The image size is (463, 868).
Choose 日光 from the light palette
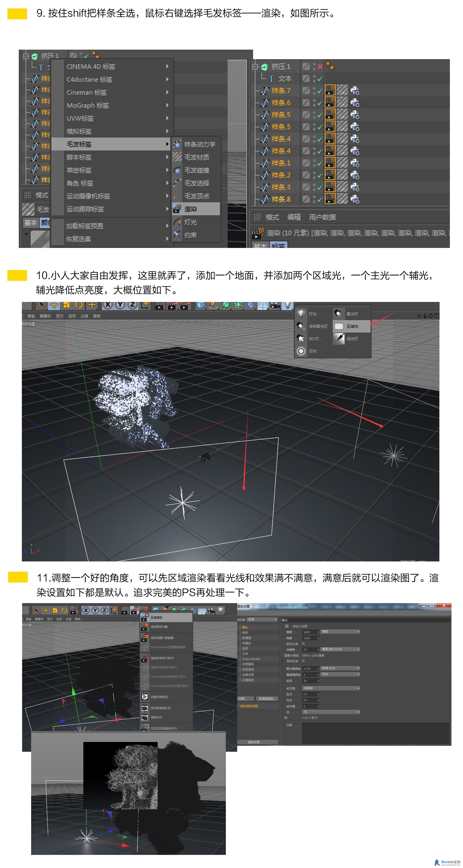point(313,351)
